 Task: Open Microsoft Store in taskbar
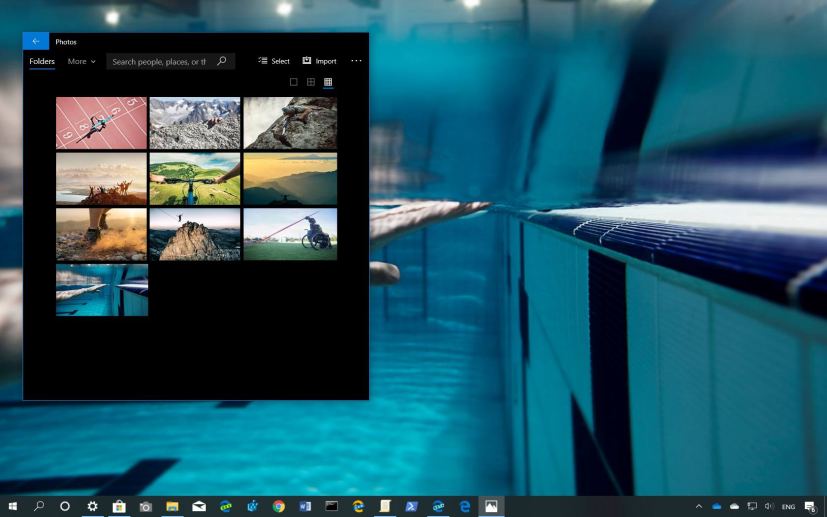(119, 506)
